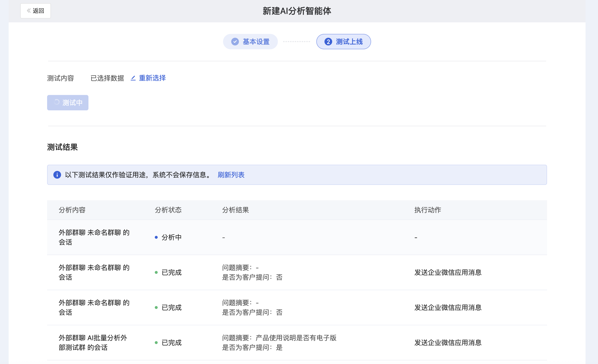The image size is (598, 364).
Task: Click the 测试内容 label
Action: tap(60, 78)
